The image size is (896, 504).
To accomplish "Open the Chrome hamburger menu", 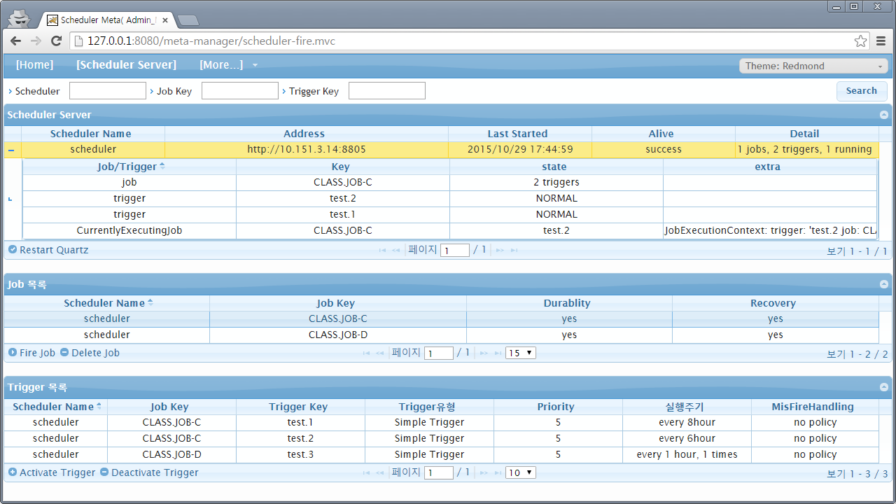I will pos(881,41).
